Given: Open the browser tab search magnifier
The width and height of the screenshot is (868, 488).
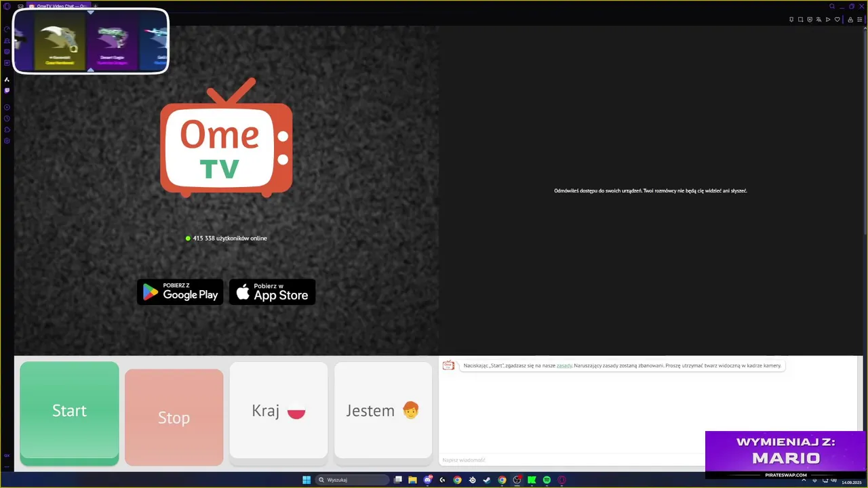Looking at the screenshot, I should point(832,6).
